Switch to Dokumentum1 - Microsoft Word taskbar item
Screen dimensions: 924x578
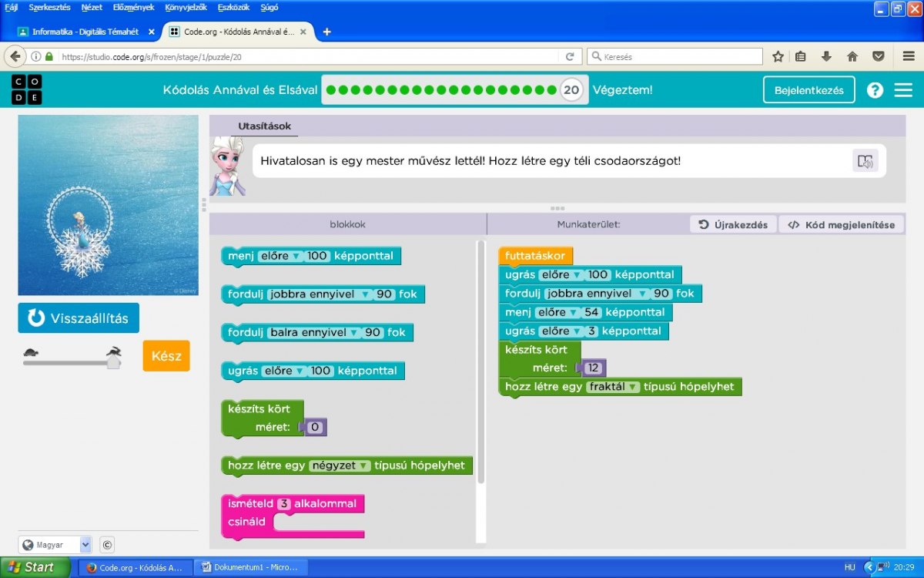click(x=249, y=567)
